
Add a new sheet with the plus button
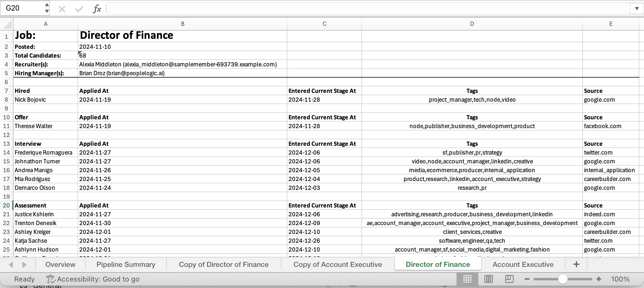(576, 264)
